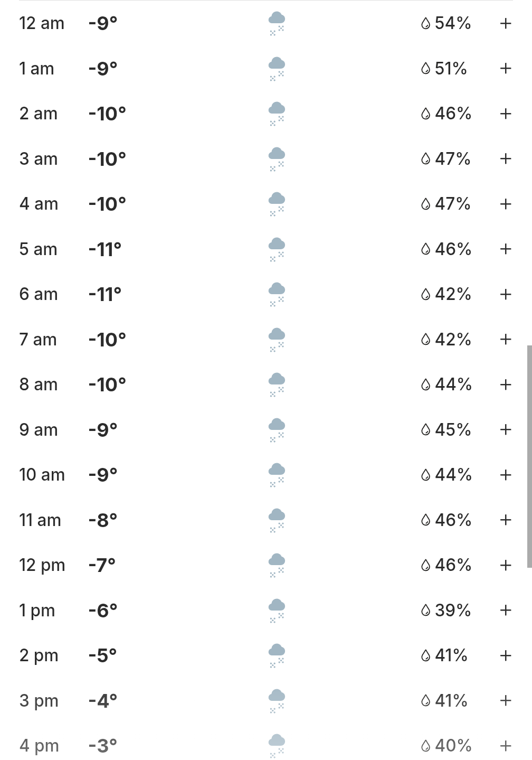
Task: Click the 47% precipitation value at 4 am
Action: (x=452, y=204)
